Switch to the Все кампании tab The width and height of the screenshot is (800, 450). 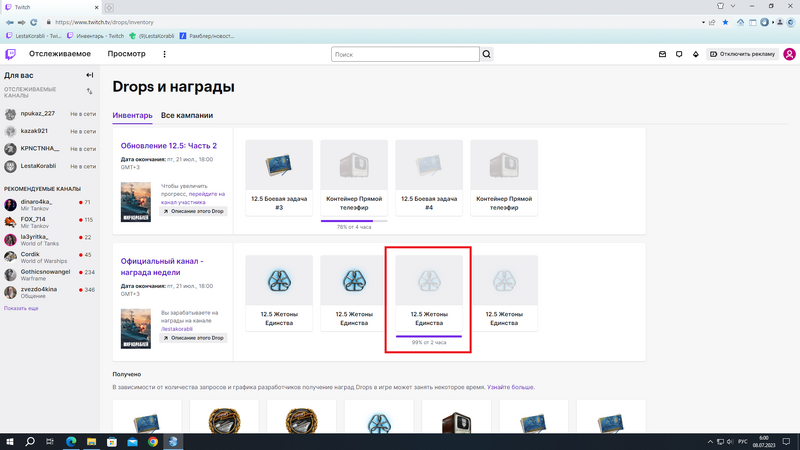187,116
